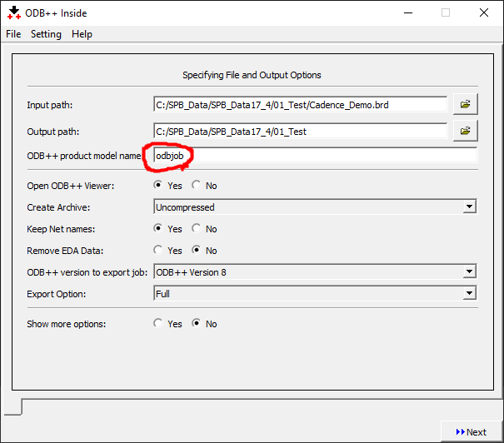The height and width of the screenshot is (443, 504).
Task: Browse for the Output path folder
Action: pos(465,131)
